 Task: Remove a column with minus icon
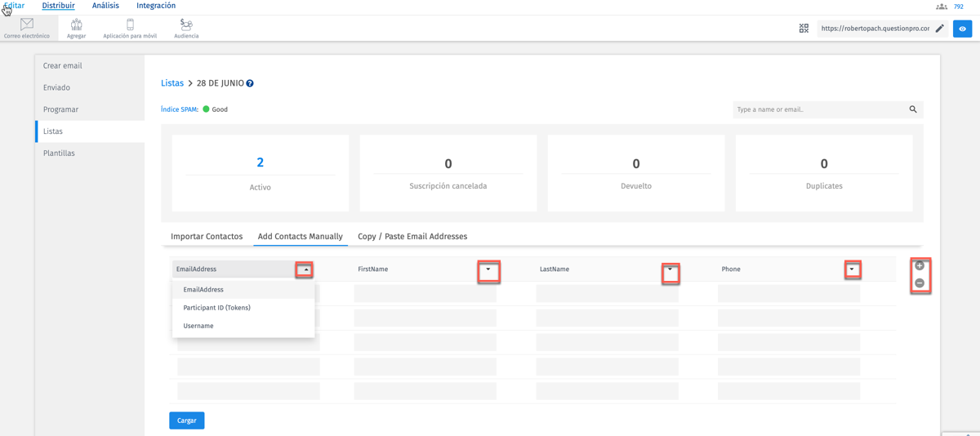pyautogui.click(x=920, y=283)
